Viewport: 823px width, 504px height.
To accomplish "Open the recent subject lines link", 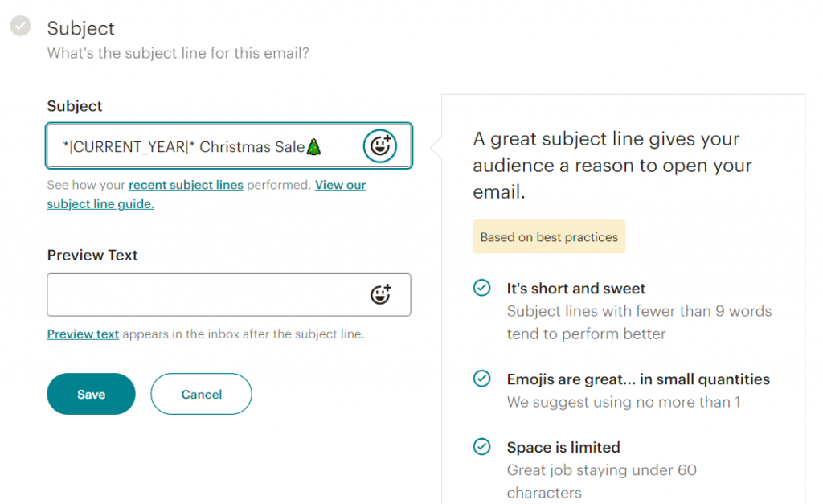I will pyautogui.click(x=186, y=184).
